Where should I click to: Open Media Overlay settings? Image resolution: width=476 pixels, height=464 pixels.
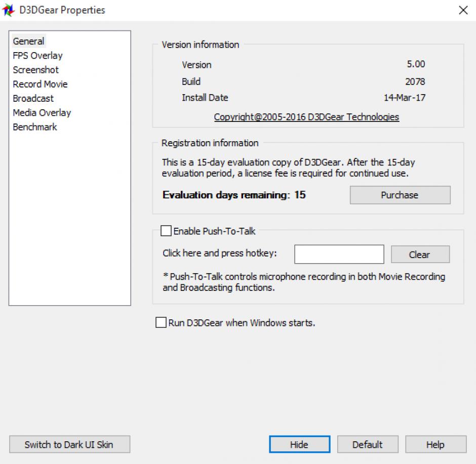click(x=42, y=112)
